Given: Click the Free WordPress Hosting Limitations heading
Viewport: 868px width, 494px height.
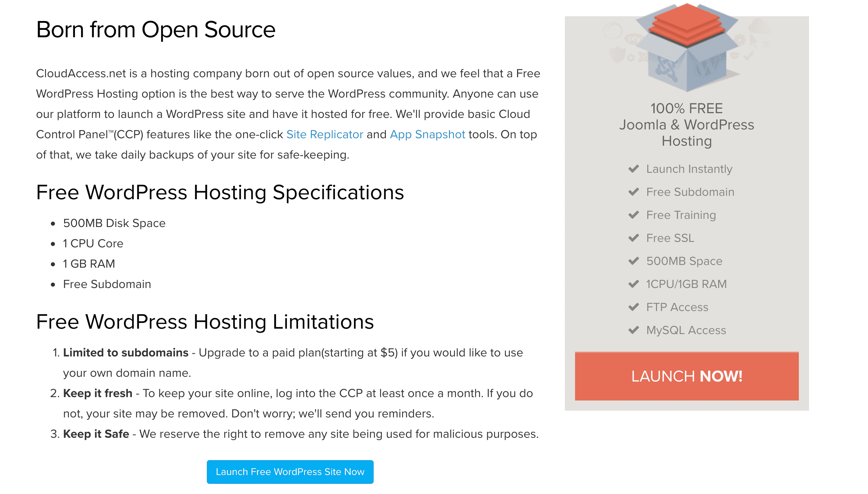Looking at the screenshot, I should coord(205,322).
